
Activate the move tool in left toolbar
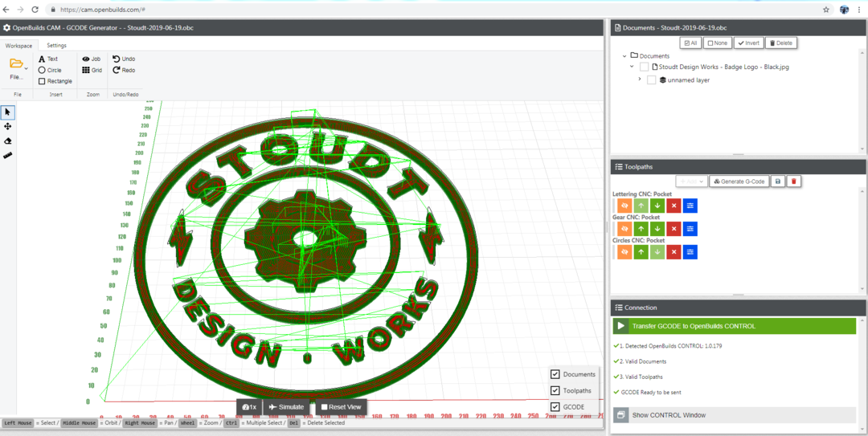[7, 126]
